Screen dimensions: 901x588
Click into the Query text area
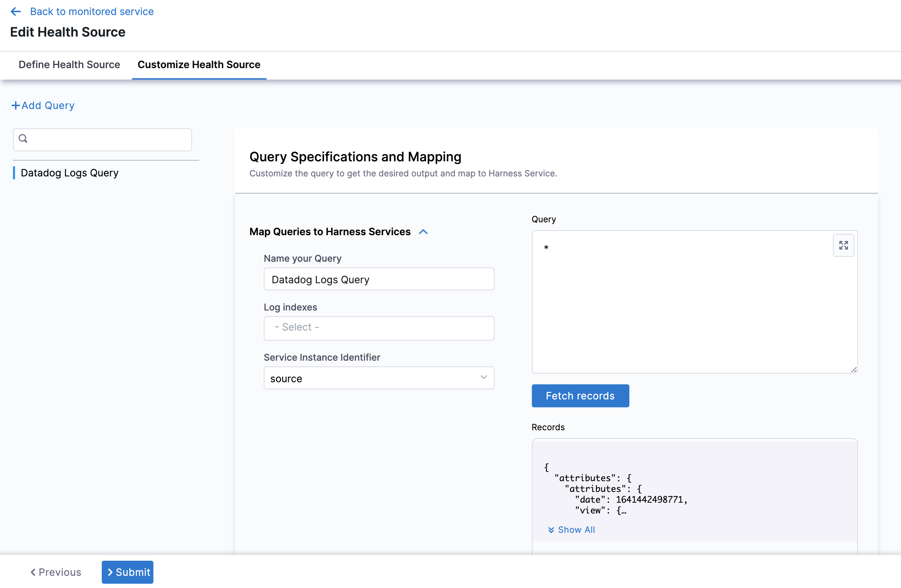coord(681,303)
